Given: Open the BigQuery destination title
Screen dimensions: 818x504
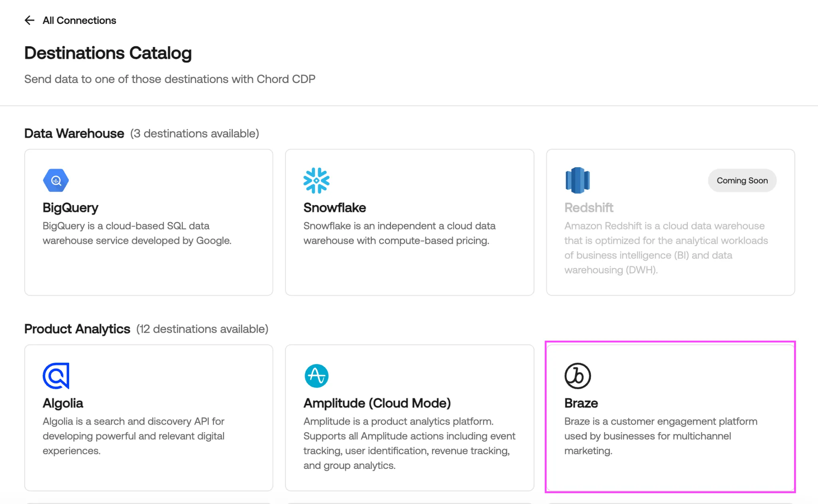Looking at the screenshot, I should click(x=70, y=208).
